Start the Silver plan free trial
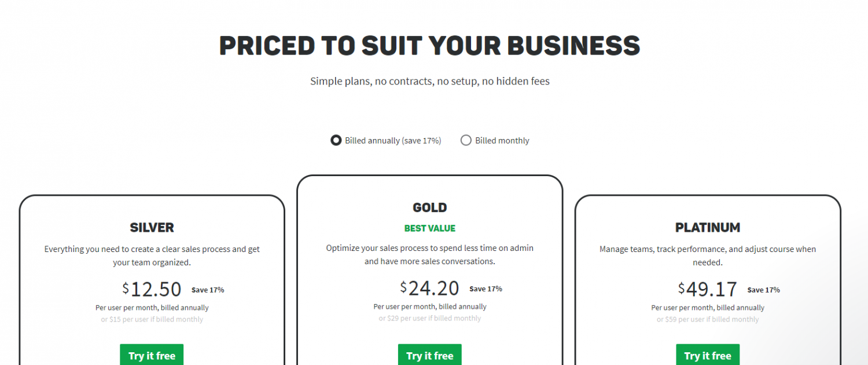Image resolution: width=868 pixels, height=365 pixels. pos(152,355)
